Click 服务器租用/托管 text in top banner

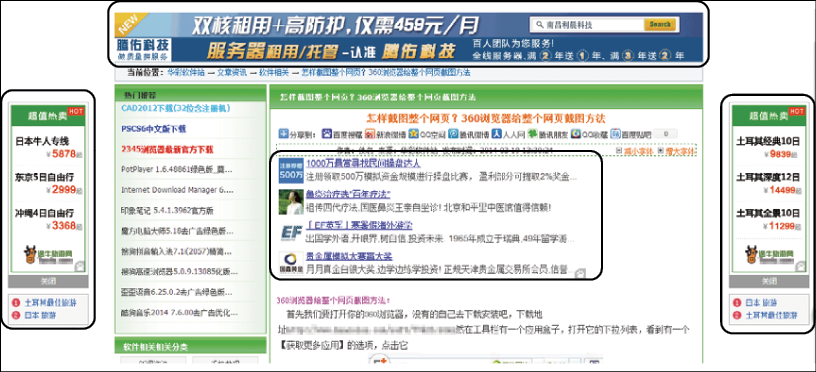point(272,51)
